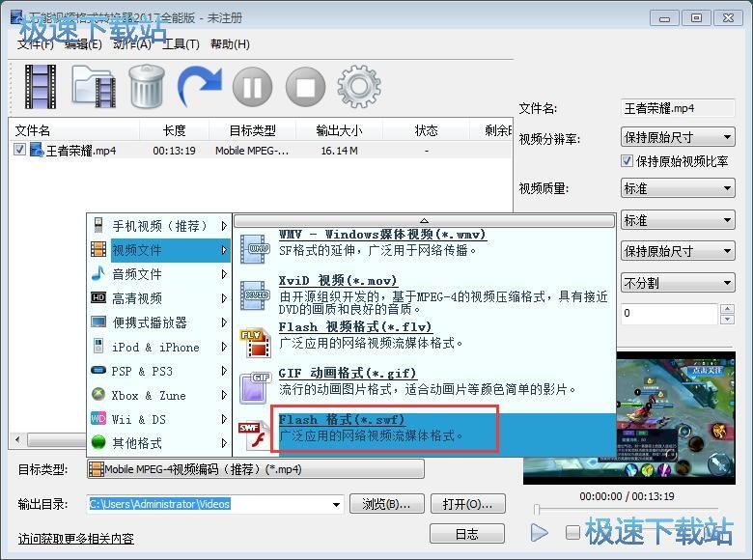This screenshot has width=753, height=560.
Task: Open the 输出目录 path dropdown
Action: click(x=336, y=504)
